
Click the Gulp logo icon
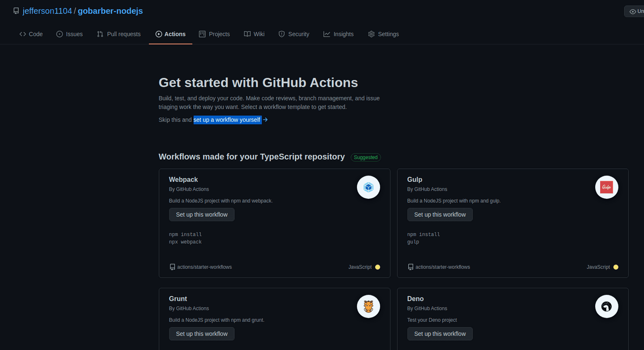coord(607,187)
